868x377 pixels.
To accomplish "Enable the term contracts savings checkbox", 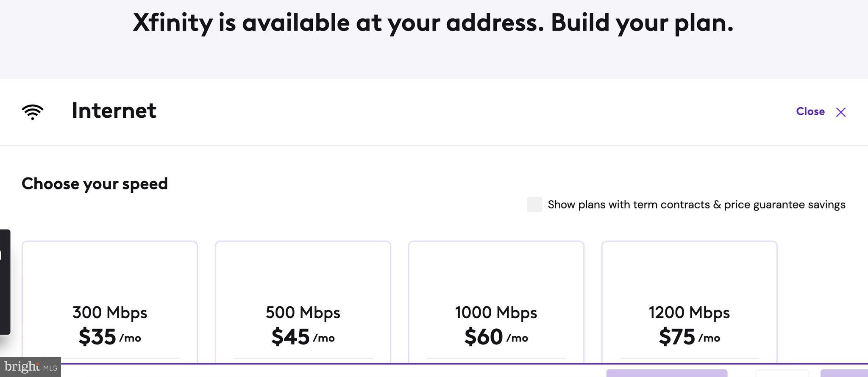I will 534,205.
